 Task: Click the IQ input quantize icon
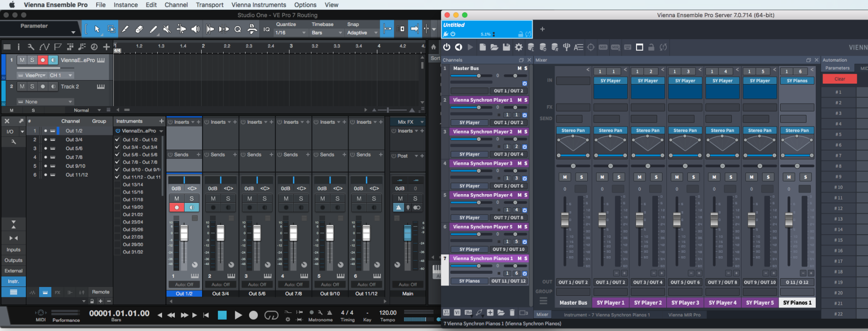[267, 29]
